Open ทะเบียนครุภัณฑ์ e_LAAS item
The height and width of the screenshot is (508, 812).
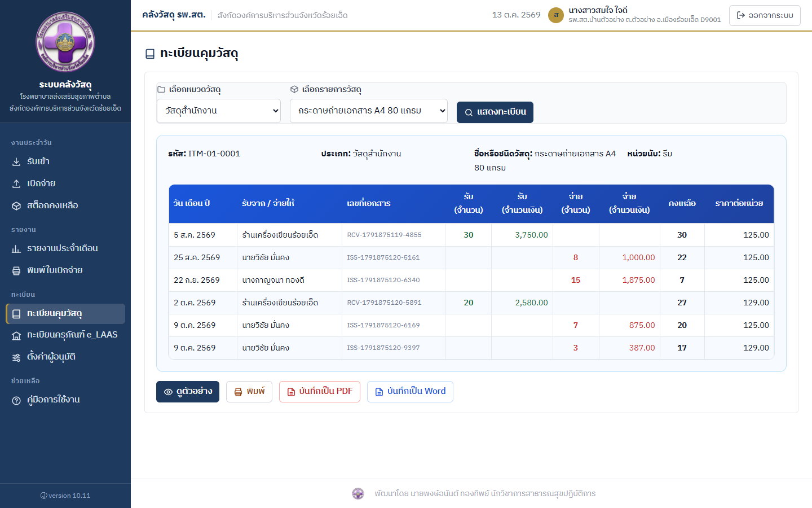pos(65,335)
